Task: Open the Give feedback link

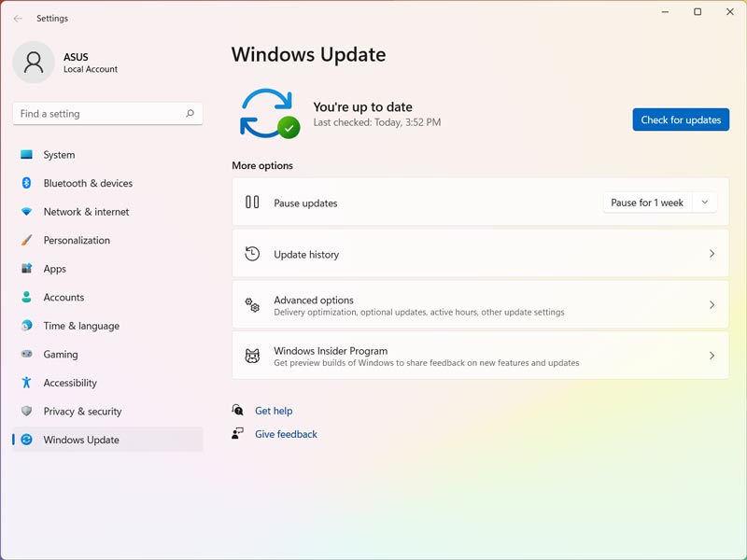Action: click(x=286, y=434)
